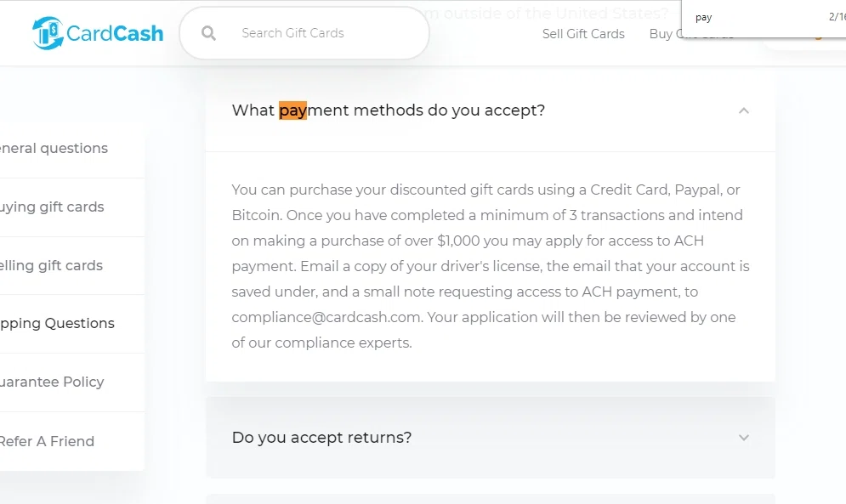Click the magnifying glass search icon

[208, 33]
